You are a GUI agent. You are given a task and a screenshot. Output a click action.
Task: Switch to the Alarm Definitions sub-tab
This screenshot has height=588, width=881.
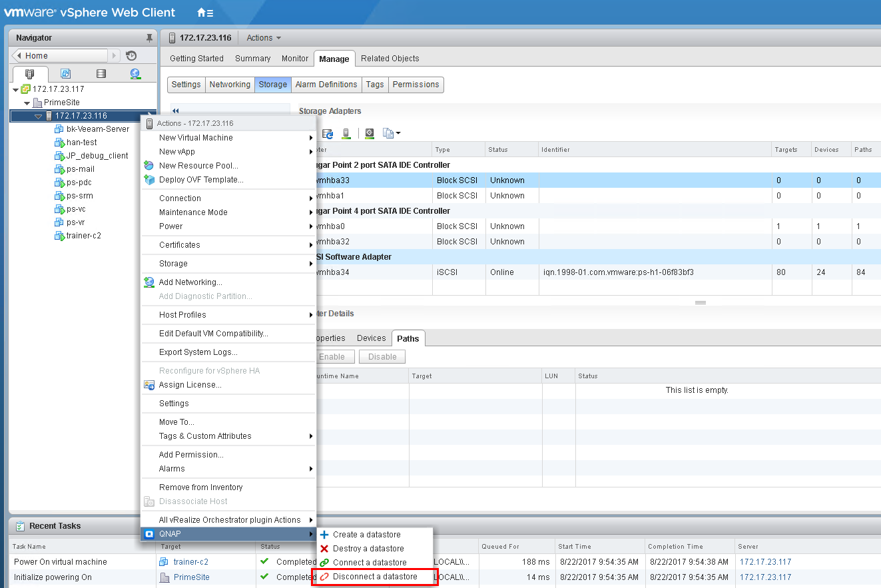[326, 85]
